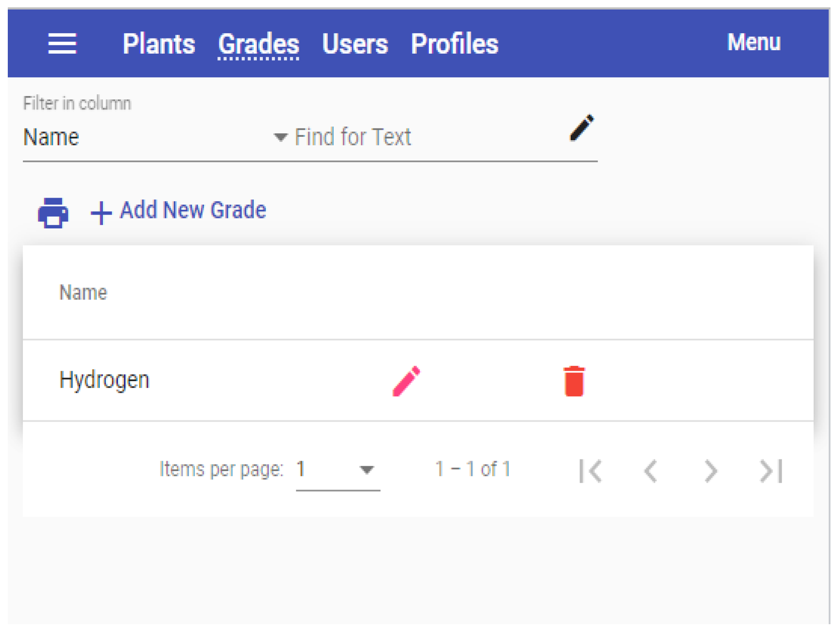Go to the first page
The image size is (840, 635).
591,471
